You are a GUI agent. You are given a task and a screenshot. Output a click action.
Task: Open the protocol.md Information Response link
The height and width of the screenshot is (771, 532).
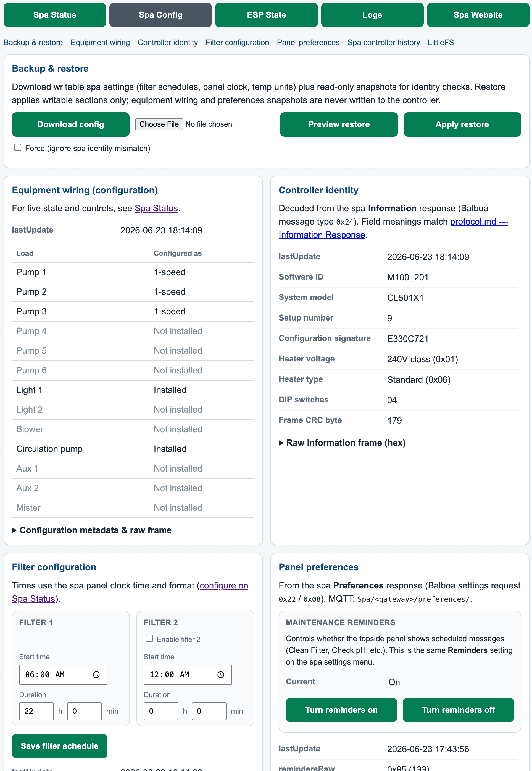pyautogui.click(x=393, y=228)
